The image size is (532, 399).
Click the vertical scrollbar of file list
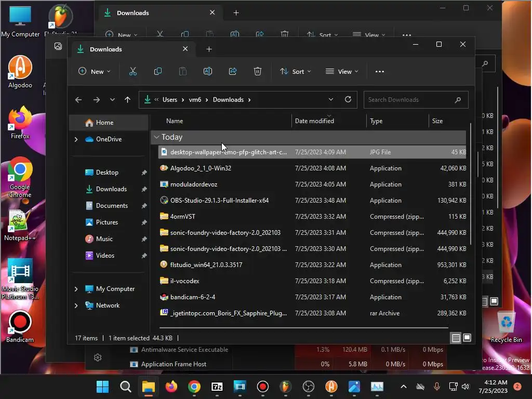pos(471,183)
